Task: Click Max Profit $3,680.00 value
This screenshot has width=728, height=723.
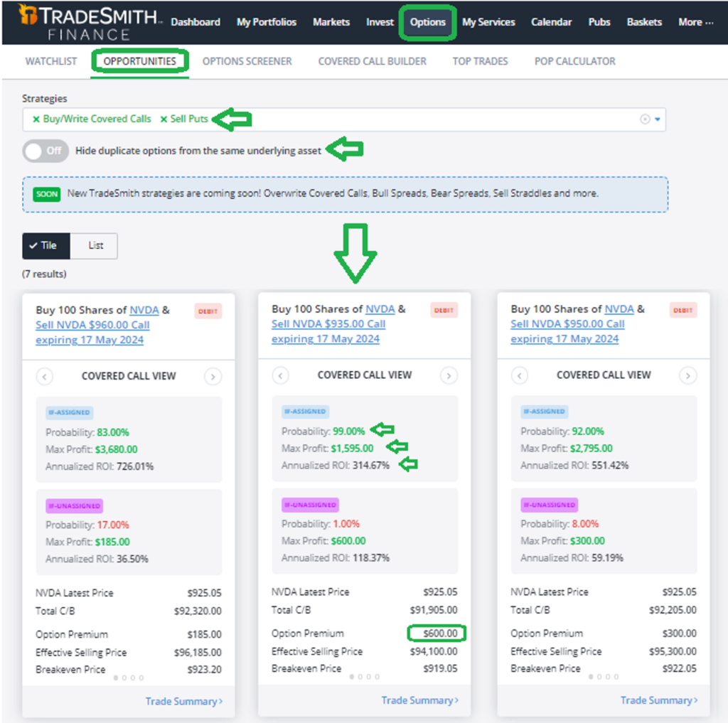Action: coord(116,449)
